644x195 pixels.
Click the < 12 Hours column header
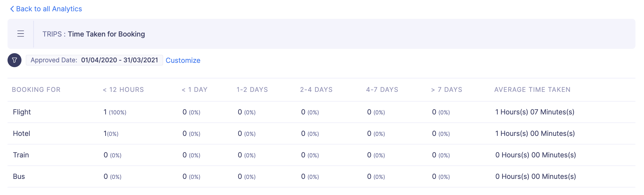123,90
